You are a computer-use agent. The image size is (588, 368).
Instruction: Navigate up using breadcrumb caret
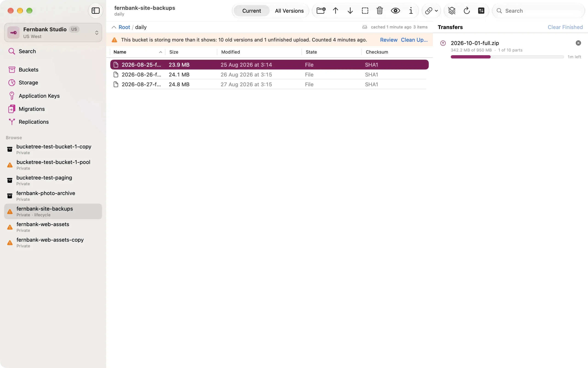pyautogui.click(x=114, y=27)
